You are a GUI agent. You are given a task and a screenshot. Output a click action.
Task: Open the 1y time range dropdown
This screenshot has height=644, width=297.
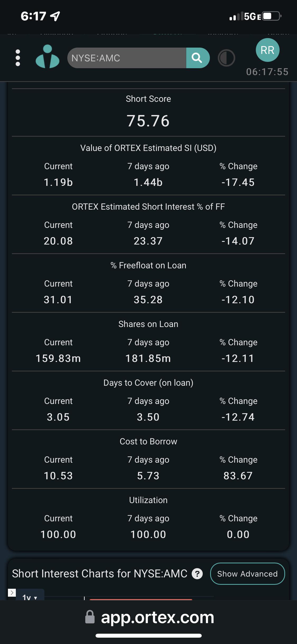(x=30, y=596)
